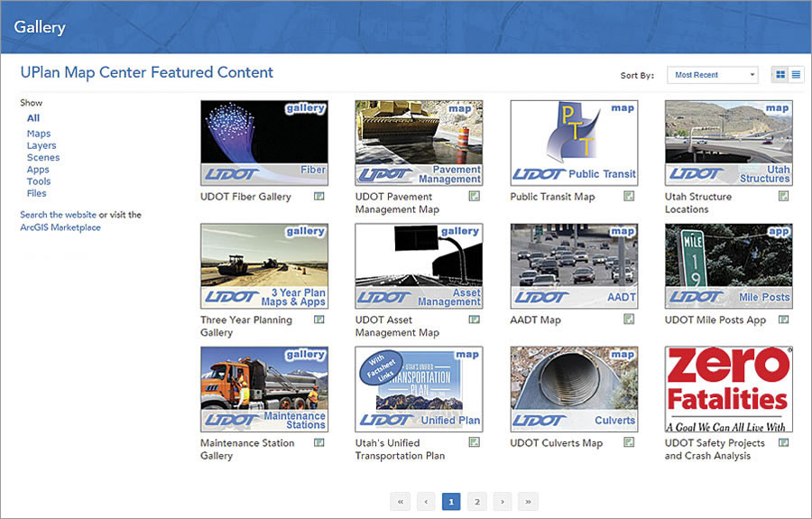Viewport: 812px width, 519px height.
Task: Click the Public Transit Map title
Action: (x=552, y=197)
